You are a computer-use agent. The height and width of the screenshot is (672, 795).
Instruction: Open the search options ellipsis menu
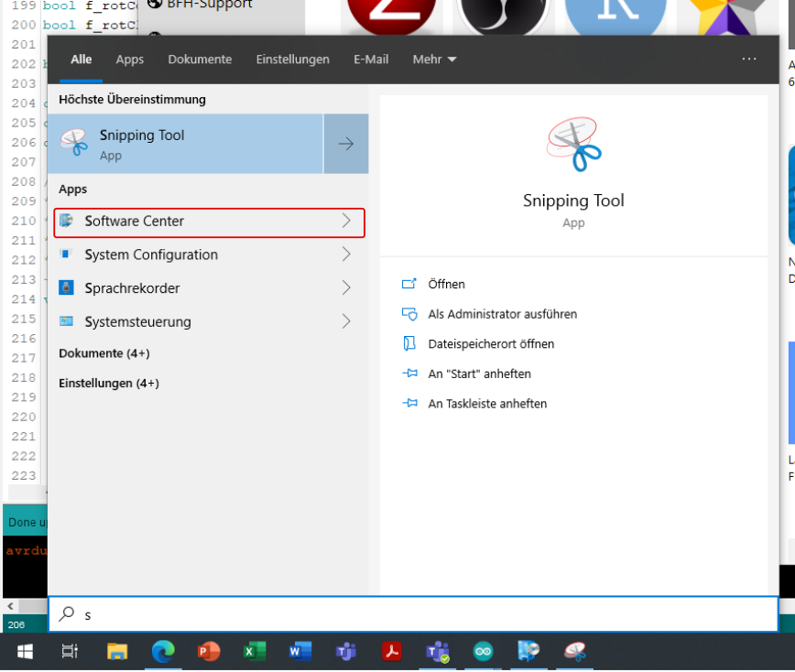click(749, 59)
